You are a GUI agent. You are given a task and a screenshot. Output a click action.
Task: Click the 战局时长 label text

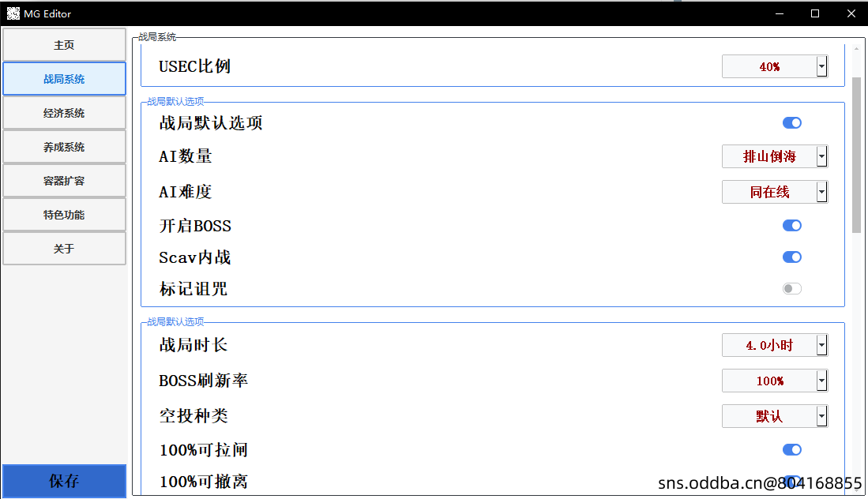[194, 345]
